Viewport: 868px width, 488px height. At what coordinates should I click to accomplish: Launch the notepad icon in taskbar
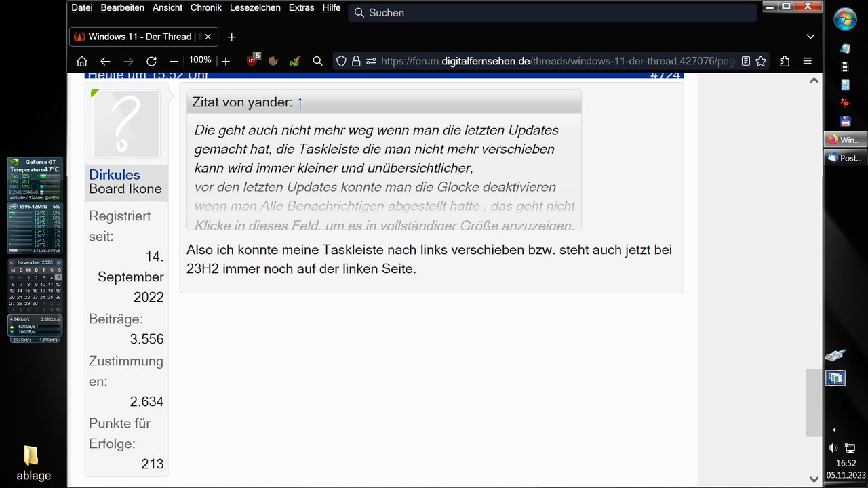pyautogui.click(x=845, y=49)
